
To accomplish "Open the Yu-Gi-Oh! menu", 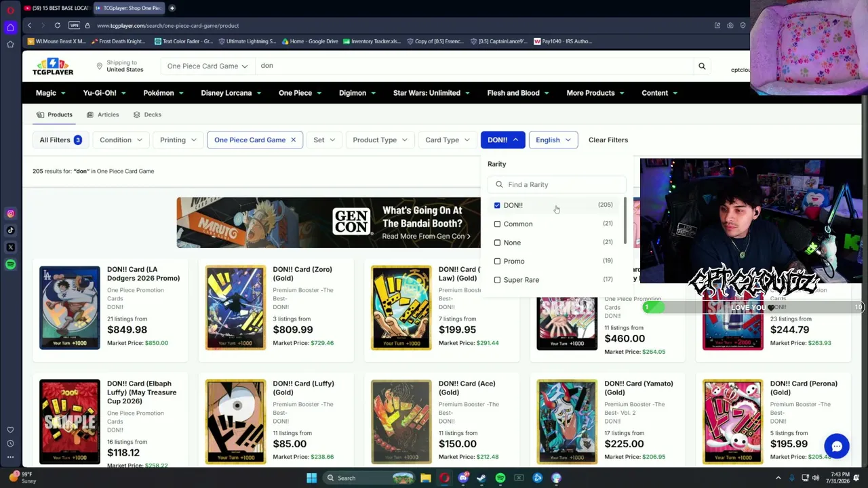I will tap(104, 93).
